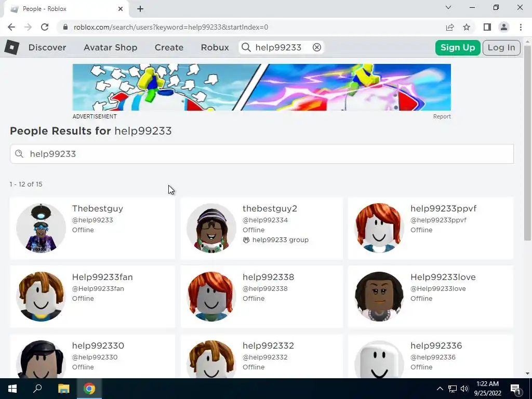Open Avatar Shop in navbar
The image size is (532, 399).
coord(110,47)
